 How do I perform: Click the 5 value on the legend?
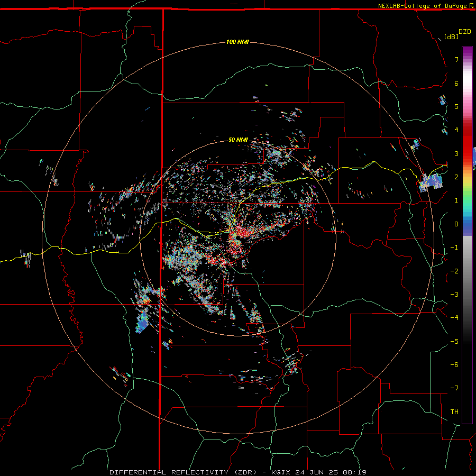pyautogui.click(x=456, y=106)
